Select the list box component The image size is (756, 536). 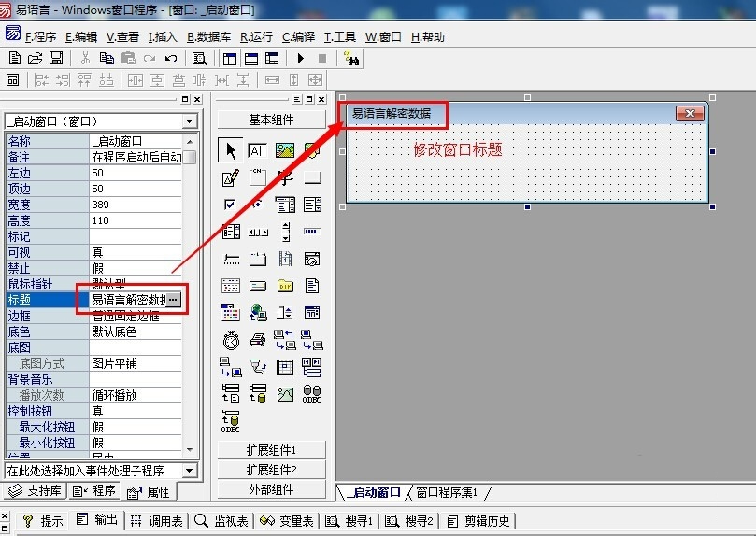click(x=312, y=205)
